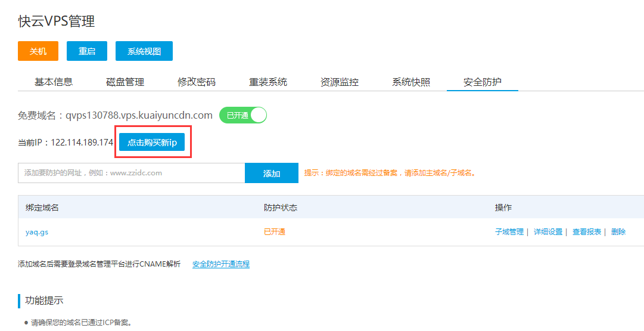Viewport: 644px width, 331px height.
Task: Open the 系统视图 system view
Action: pos(144,51)
